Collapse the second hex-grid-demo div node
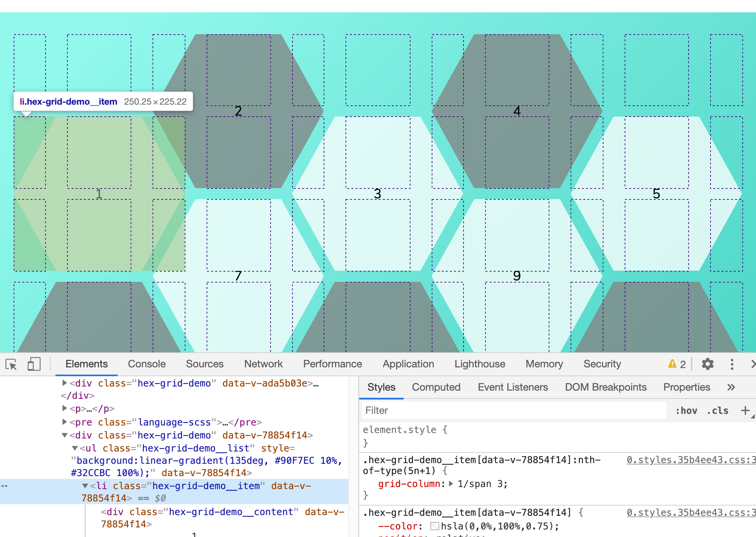The height and width of the screenshot is (537, 756). [64, 435]
